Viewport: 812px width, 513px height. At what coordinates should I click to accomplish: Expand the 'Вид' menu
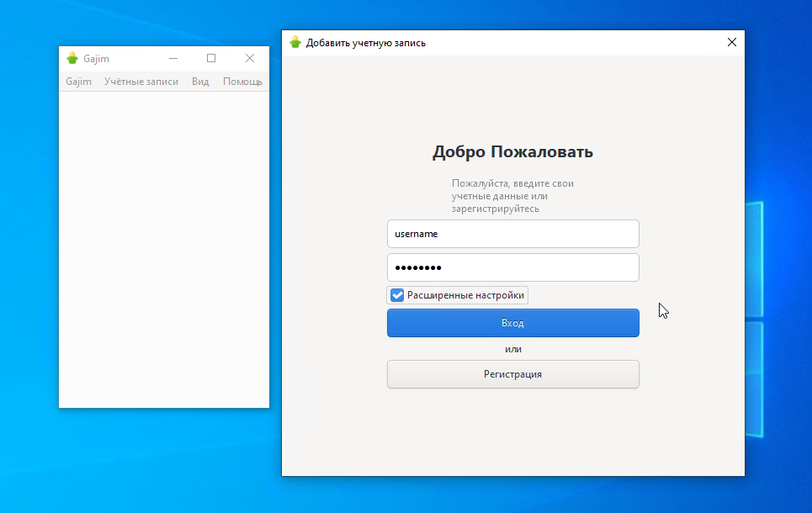(200, 82)
